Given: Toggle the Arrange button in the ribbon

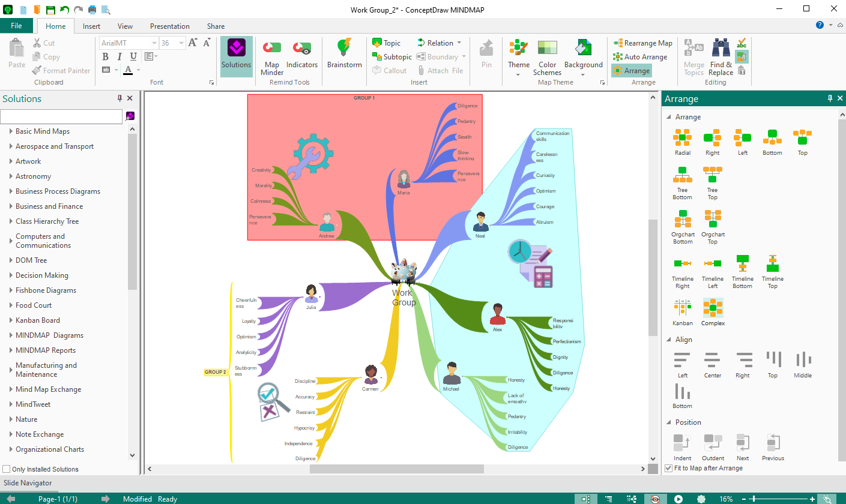Looking at the screenshot, I should [x=631, y=70].
